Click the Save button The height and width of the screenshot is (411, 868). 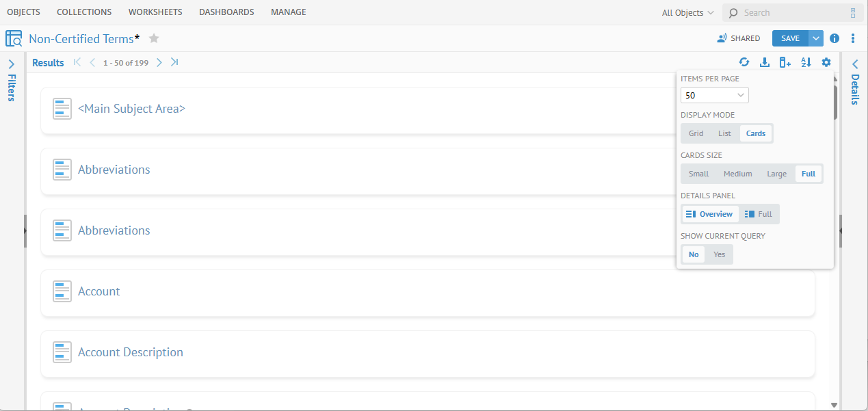790,38
